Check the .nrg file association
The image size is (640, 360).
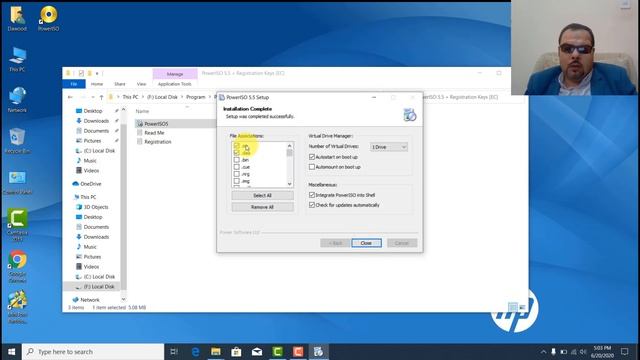pyautogui.click(x=237, y=174)
